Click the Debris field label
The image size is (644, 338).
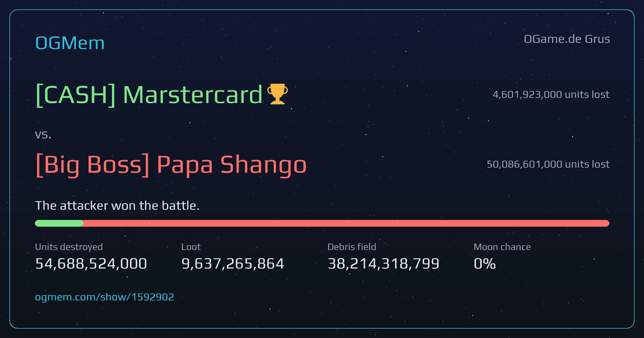pos(352,247)
